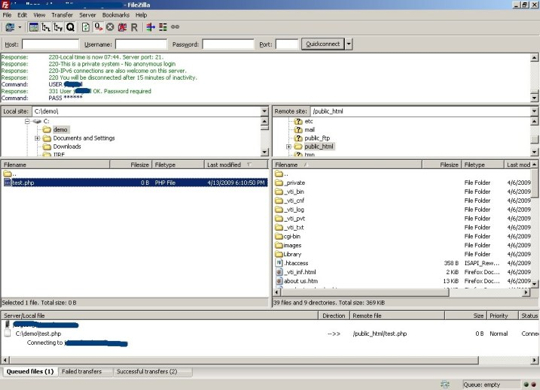Toggle the local directory tree icon
The image size is (540, 390).
point(46,27)
